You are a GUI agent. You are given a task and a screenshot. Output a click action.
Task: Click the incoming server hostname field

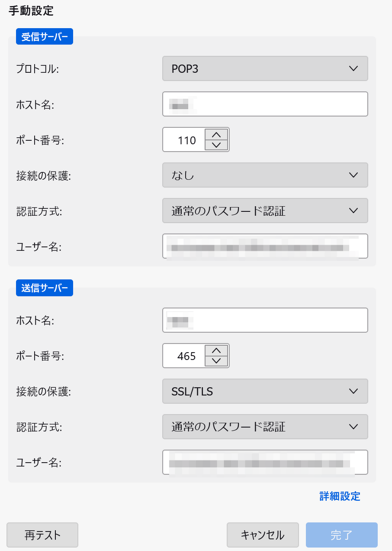[265, 104]
